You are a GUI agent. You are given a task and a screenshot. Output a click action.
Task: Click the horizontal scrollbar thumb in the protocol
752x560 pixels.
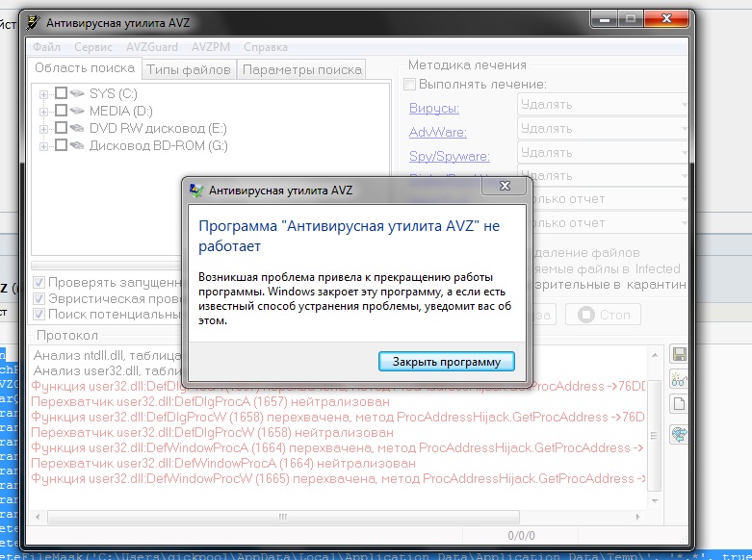click(x=283, y=517)
